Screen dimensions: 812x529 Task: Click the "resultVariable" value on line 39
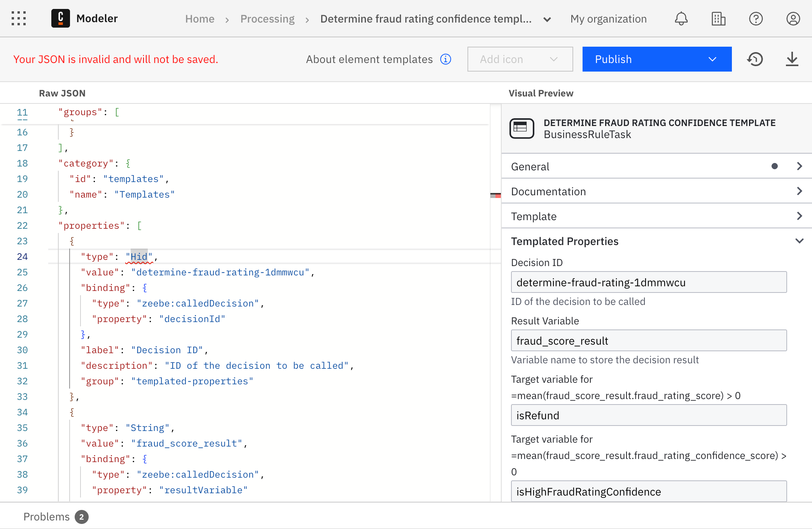[203, 490]
